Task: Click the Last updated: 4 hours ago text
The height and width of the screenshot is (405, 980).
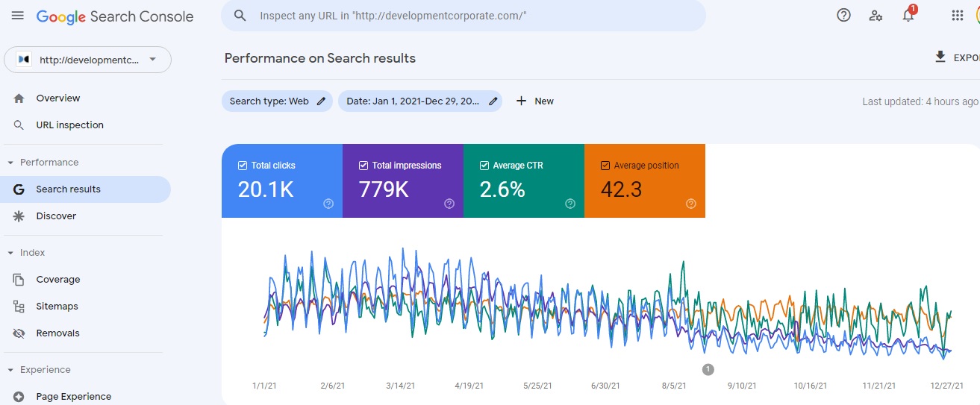Action: coord(920,101)
